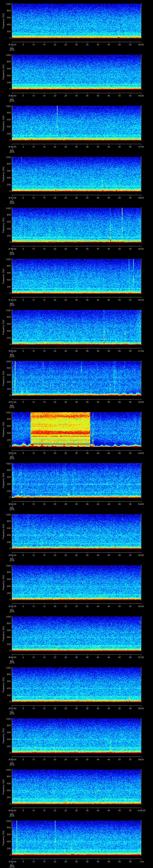The height and width of the screenshot is (868, 153).
Task: Select the spectrogram panel starting at 8:57:00
Action: point(77,685)
